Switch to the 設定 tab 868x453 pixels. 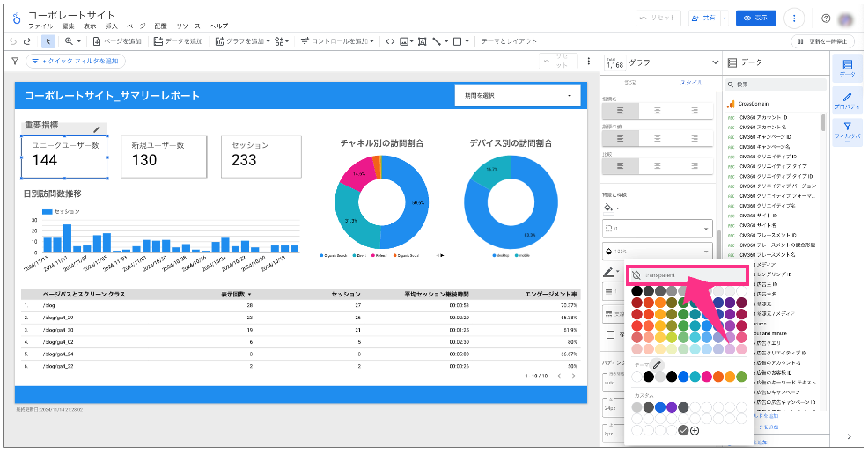click(630, 83)
